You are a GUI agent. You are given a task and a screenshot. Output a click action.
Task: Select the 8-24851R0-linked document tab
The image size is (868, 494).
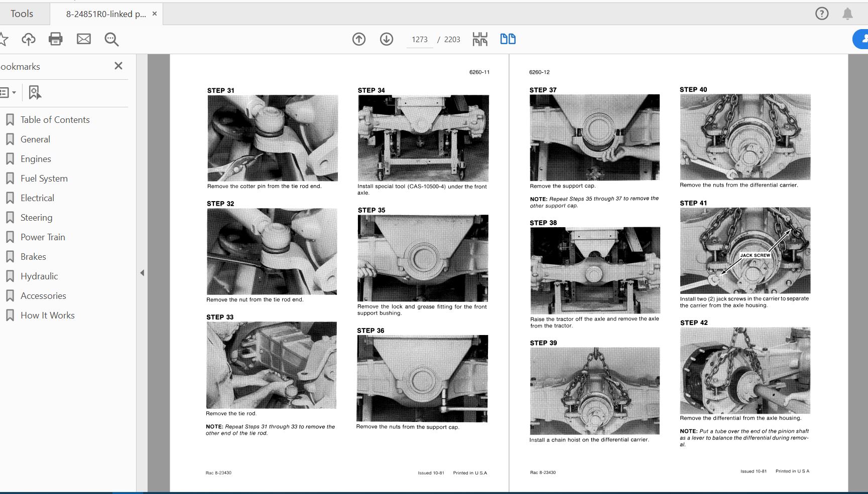click(106, 14)
